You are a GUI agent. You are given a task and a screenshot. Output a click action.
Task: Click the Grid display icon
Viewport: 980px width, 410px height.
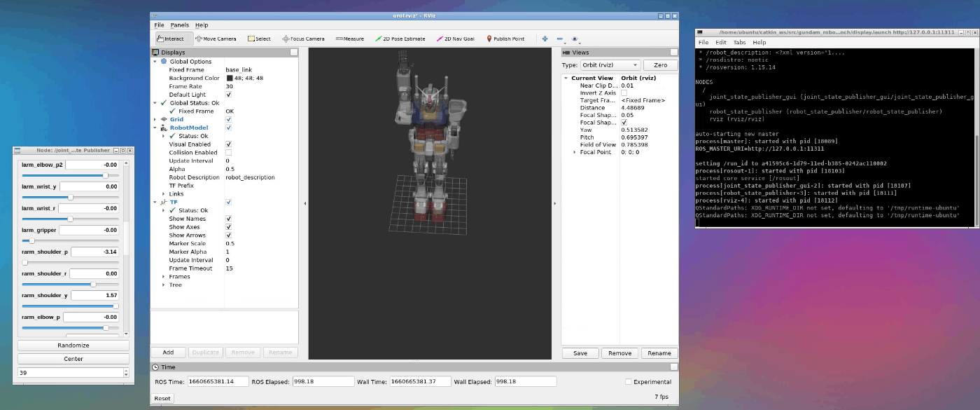164,119
